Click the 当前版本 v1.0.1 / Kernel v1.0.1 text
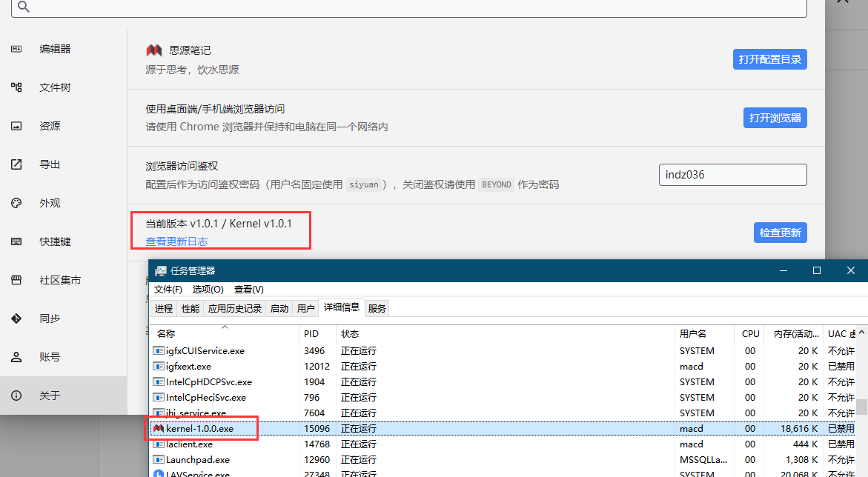868x477 pixels. coord(219,224)
